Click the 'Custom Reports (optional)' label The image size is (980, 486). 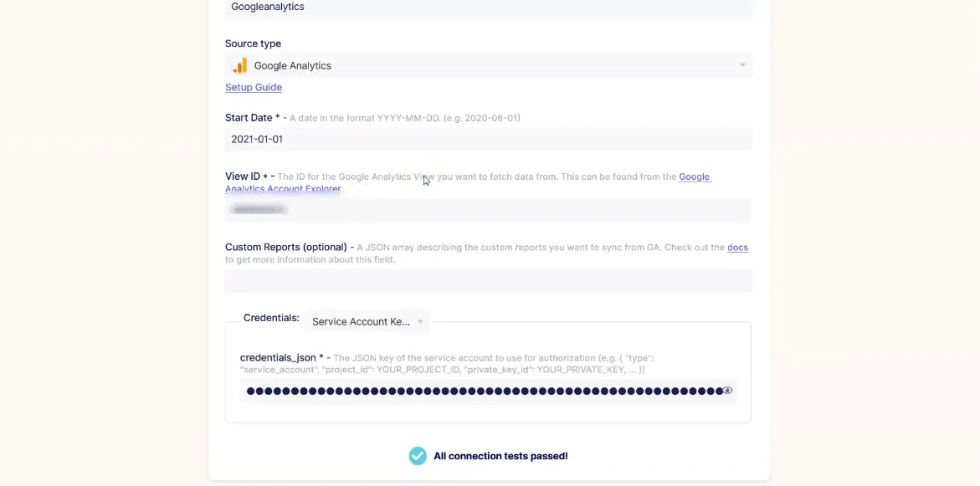click(285, 248)
